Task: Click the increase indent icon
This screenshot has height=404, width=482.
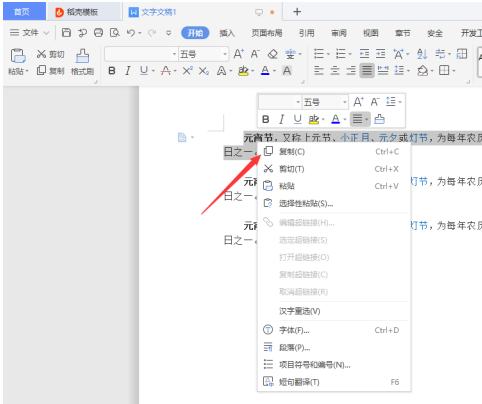Action: tap(380, 54)
